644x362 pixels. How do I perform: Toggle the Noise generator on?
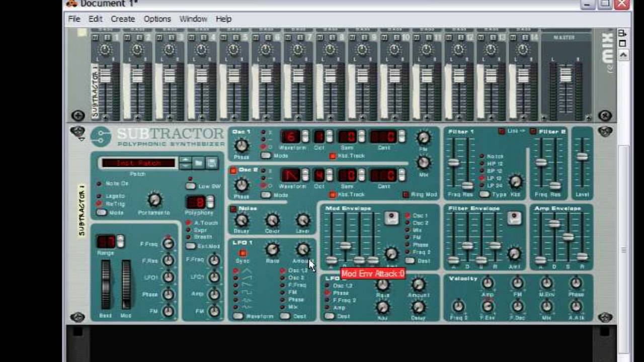click(233, 209)
